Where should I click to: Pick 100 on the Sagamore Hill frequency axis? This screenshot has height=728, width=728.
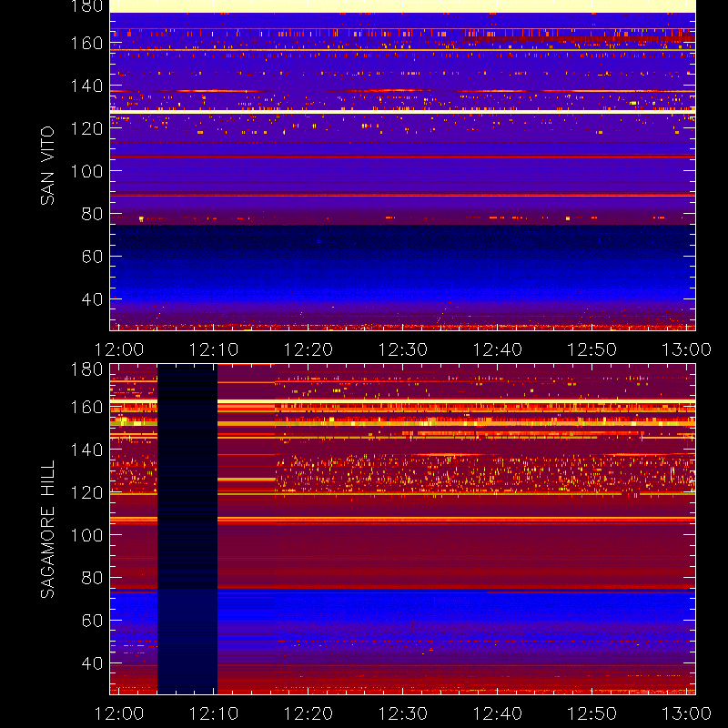click(86, 535)
